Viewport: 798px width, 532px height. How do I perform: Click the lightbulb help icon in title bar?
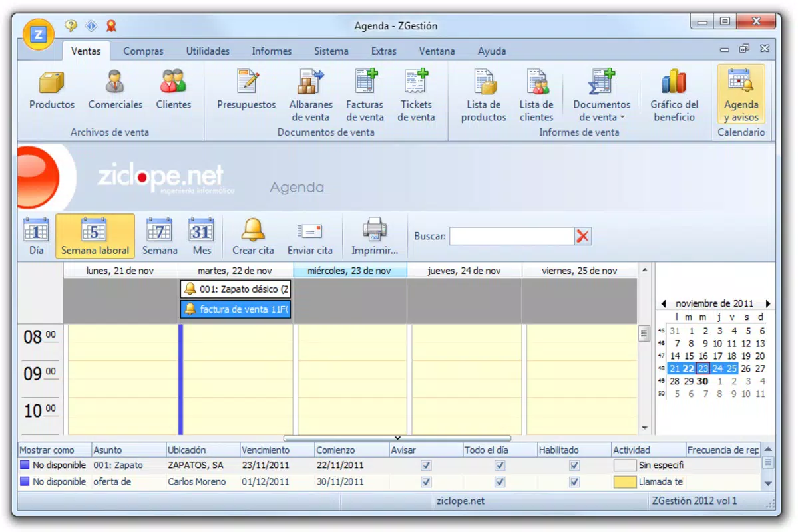click(x=71, y=25)
